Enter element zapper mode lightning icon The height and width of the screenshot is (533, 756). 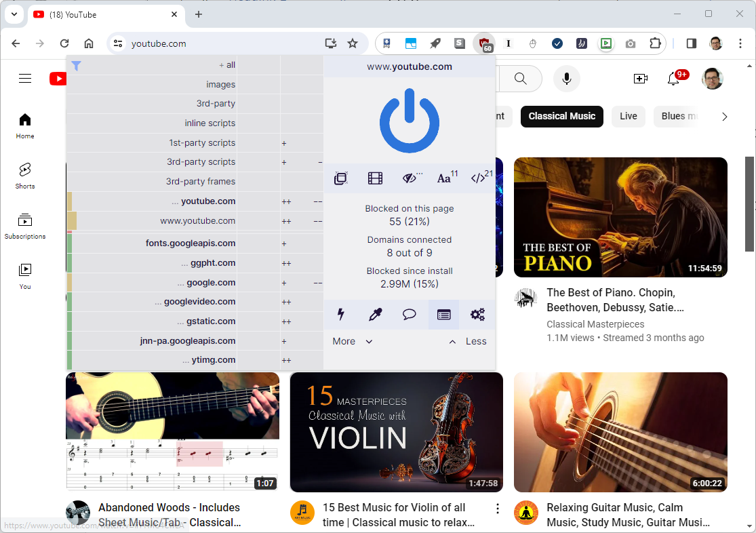tap(341, 315)
